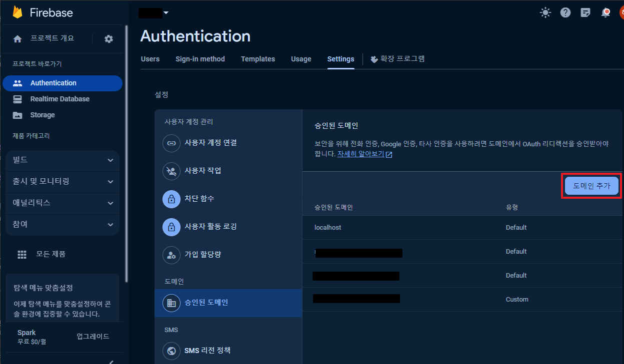Click the 탐색 메뉴 맞춤설정 notice heading
Screen dimensions: 624x364
43,288
